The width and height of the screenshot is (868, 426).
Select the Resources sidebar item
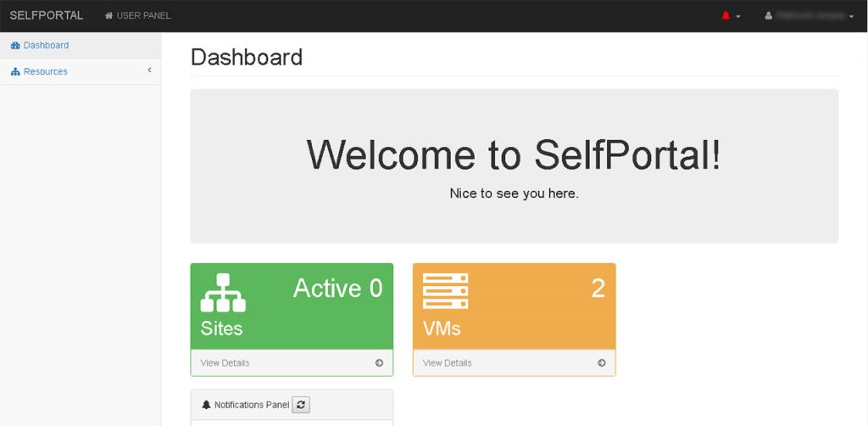[x=81, y=71]
